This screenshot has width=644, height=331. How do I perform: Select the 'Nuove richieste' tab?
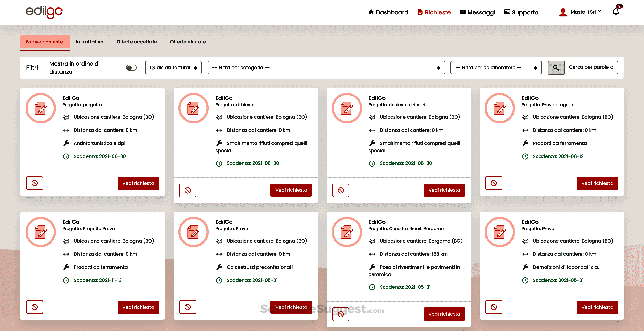point(45,42)
